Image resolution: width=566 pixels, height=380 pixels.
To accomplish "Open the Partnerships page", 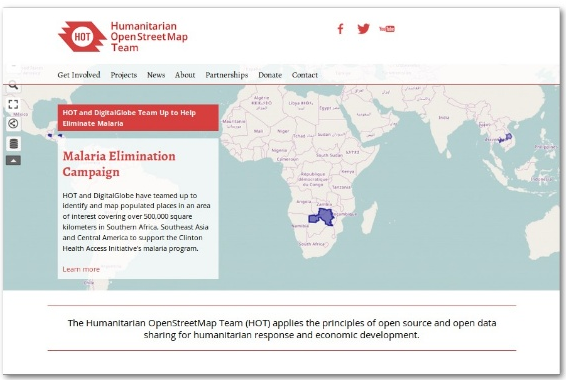I will [227, 75].
